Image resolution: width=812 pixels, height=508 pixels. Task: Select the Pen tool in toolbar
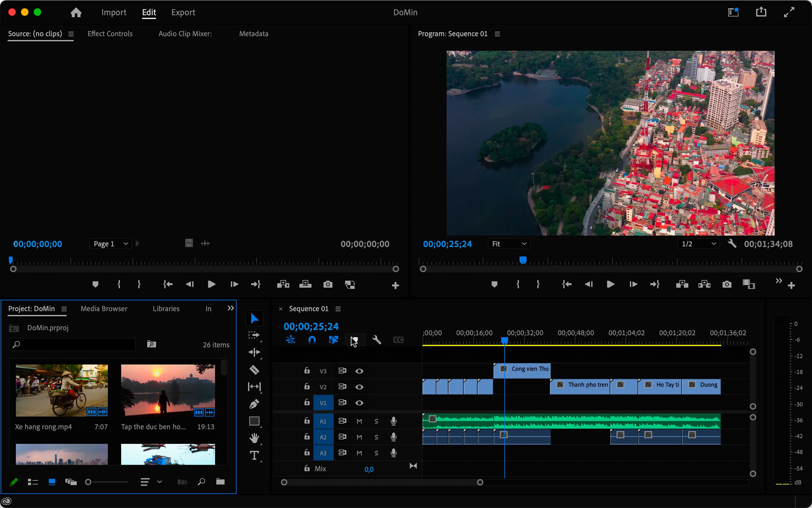(x=254, y=404)
